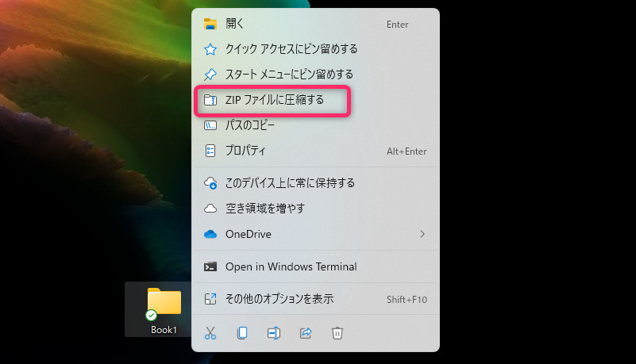Choose 開く to open the folder
The image size is (636, 364).
[315, 24]
